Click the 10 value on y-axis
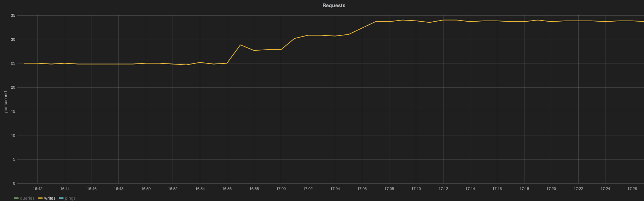 tap(13, 135)
